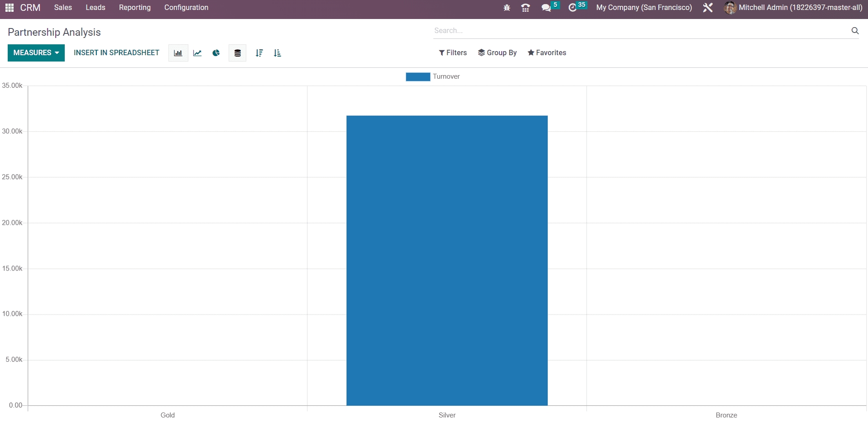The image size is (868, 422).
Task: Switch to pie chart view
Action: point(216,53)
